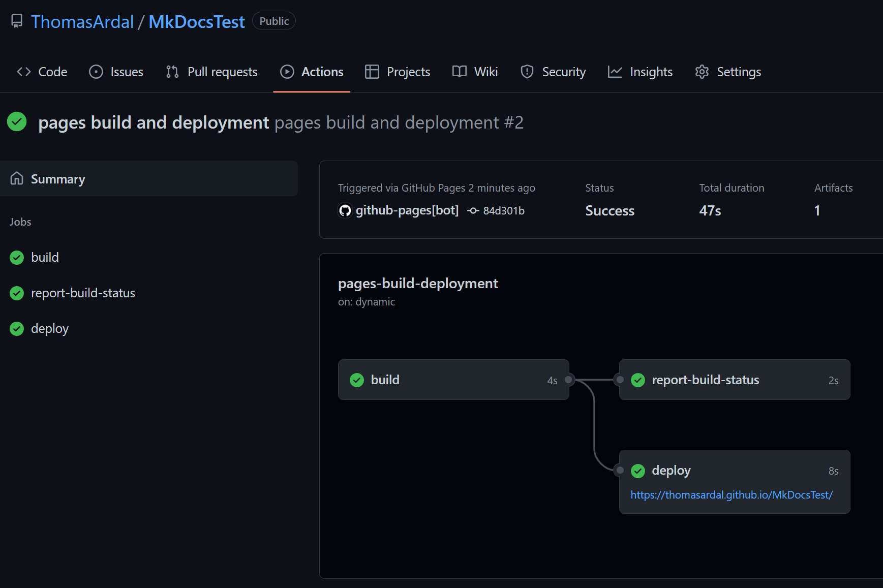Screen dimensions: 883x588
Task: Select the Actions play icon
Action: (287, 72)
